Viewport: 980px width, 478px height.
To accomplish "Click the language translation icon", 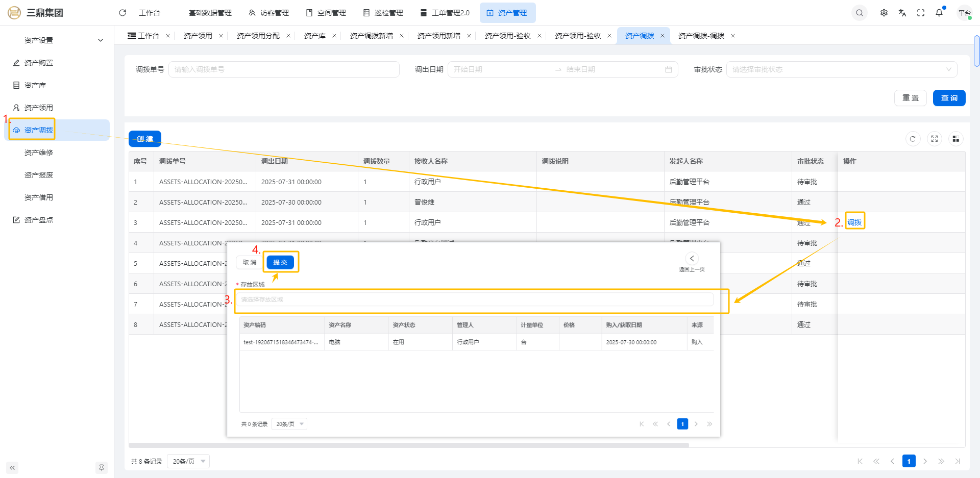I will (902, 13).
